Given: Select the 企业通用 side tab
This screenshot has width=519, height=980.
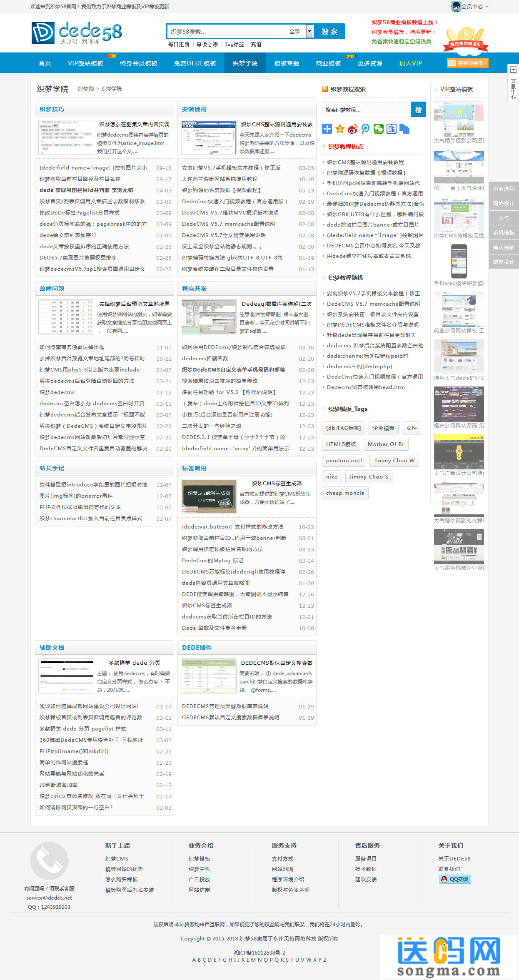Looking at the screenshot, I should [504, 189].
